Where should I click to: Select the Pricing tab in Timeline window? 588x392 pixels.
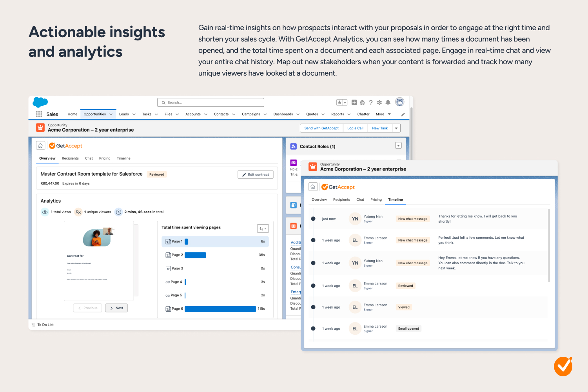click(x=376, y=200)
